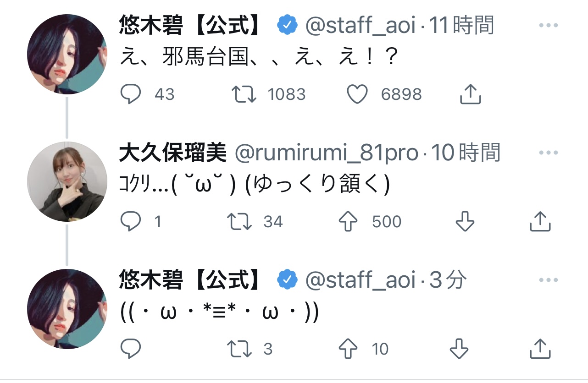The height and width of the screenshot is (383, 588).
Task: Downvote the last tweet by 悠木碧
Action: click(459, 350)
